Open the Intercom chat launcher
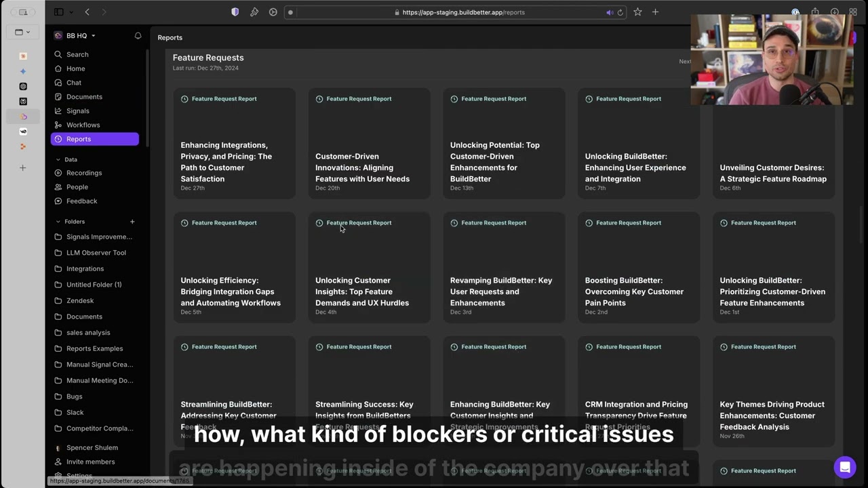The height and width of the screenshot is (488, 868). click(845, 467)
